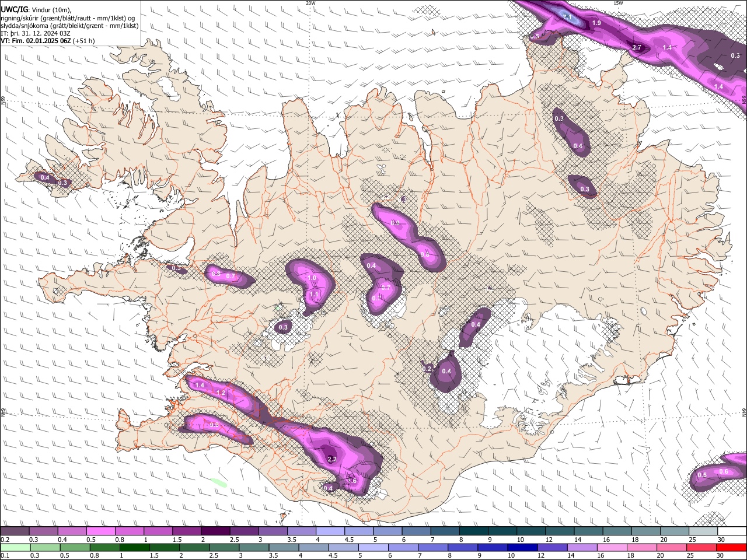Pick the pale green rain swatch labeled 0.1
The width and height of the screenshot is (747, 560).
pyautogui.click(x=15, y=547)
